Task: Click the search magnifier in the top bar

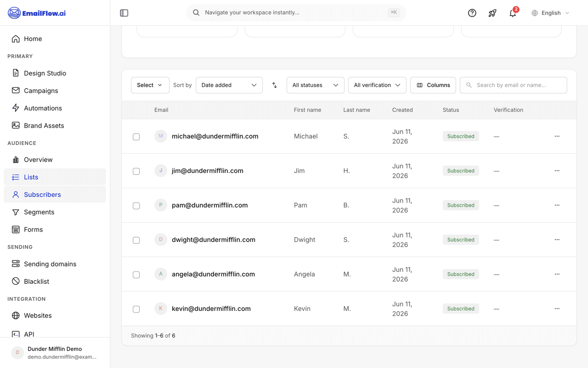Action: pos(196,13)
